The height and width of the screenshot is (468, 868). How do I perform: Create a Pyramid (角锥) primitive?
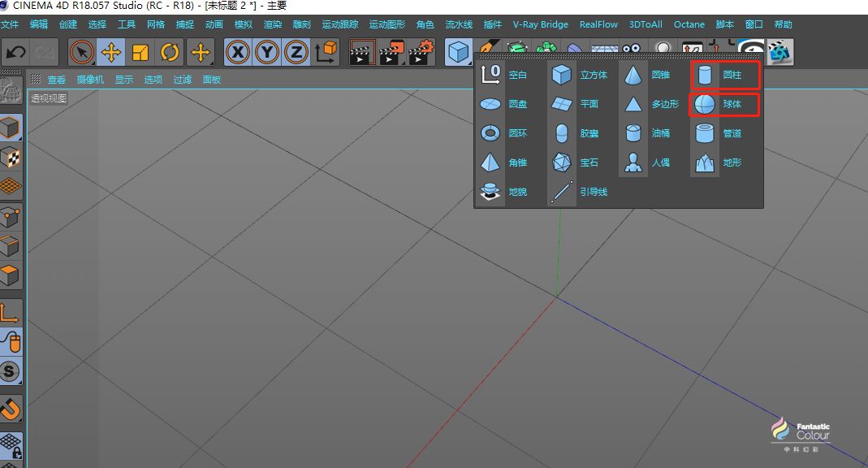(505, 162)
